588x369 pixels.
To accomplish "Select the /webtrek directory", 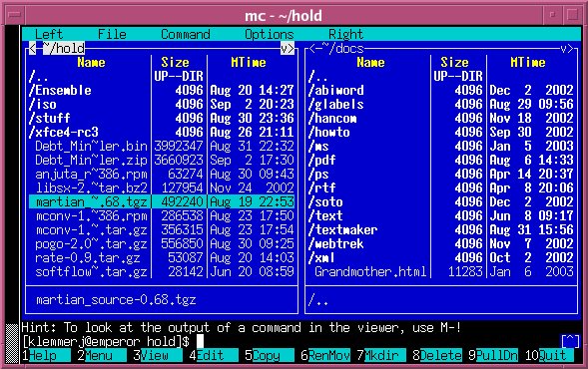I will pos(441,244).
